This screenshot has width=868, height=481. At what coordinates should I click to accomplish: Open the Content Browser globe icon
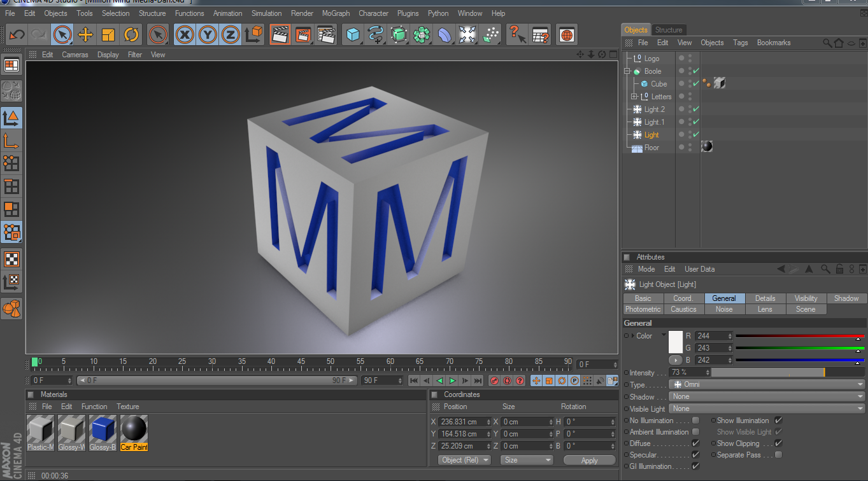click(x=567, y=34)
